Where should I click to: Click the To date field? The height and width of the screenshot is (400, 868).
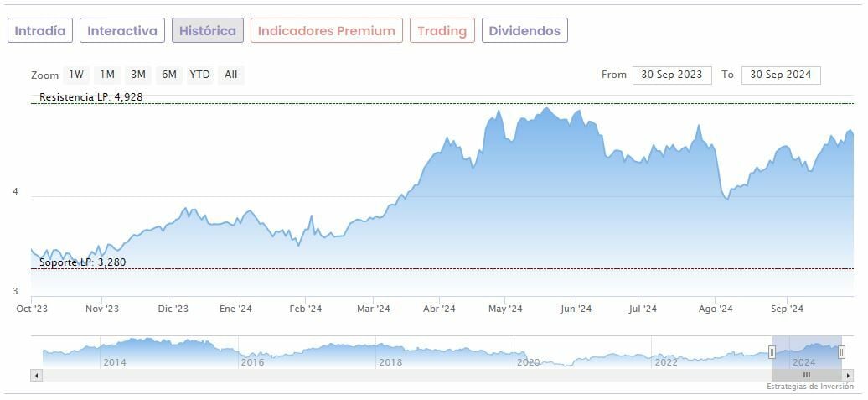point(781,75)
